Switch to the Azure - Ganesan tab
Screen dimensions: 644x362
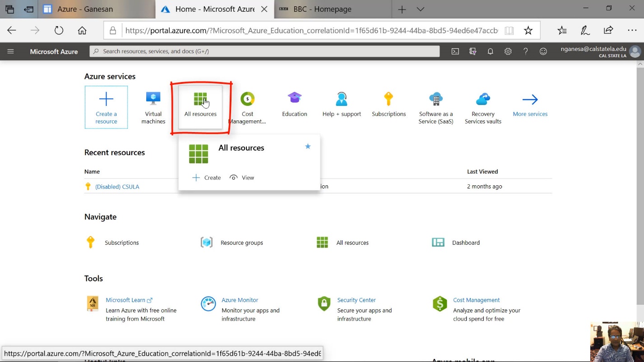pyautogui.click(x=85, y=9)
